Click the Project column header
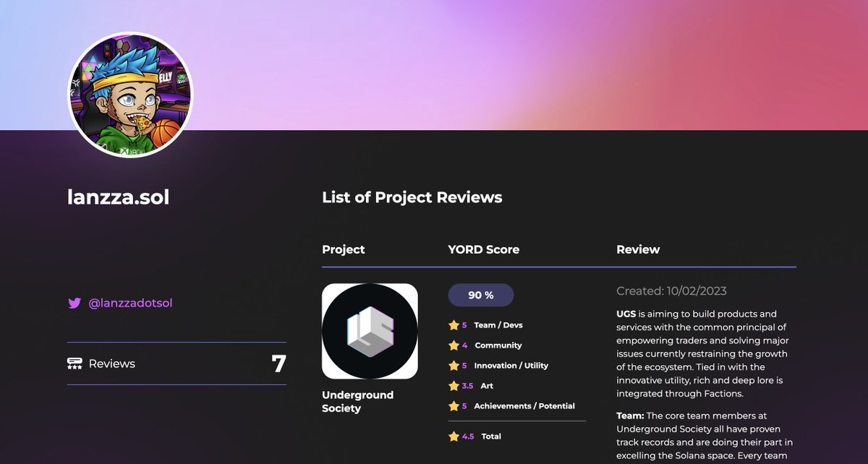Image resolution: width=868 pixels, height=464 pixels. [344, 249]
